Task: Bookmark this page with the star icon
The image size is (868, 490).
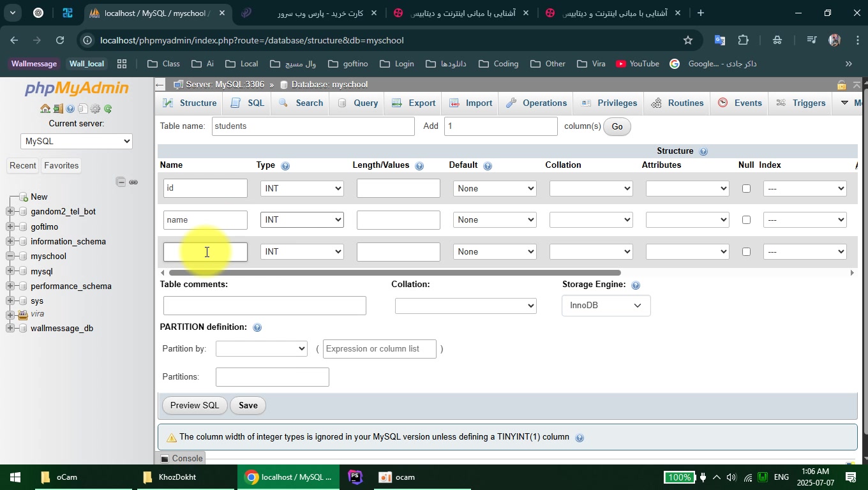Action: click(x=688, y=40)
